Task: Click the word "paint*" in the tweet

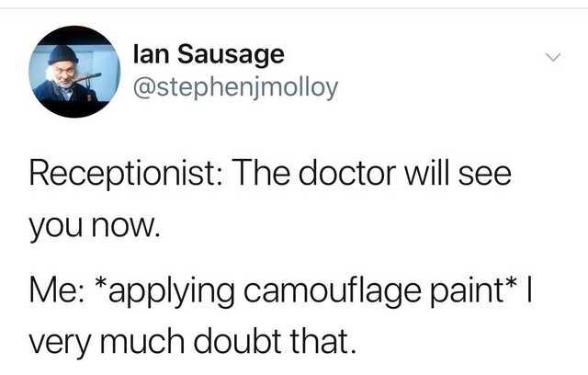Action: click(x=473, y=291)
